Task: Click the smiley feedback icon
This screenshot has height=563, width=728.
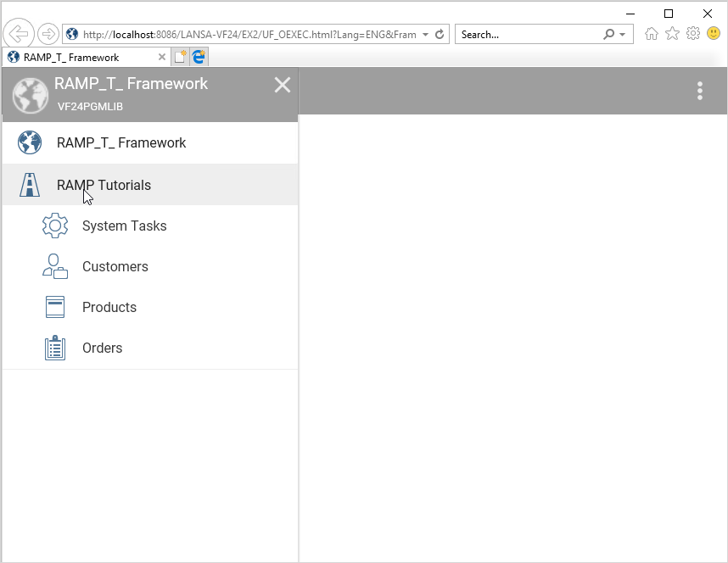Action: tap(713, 33)
